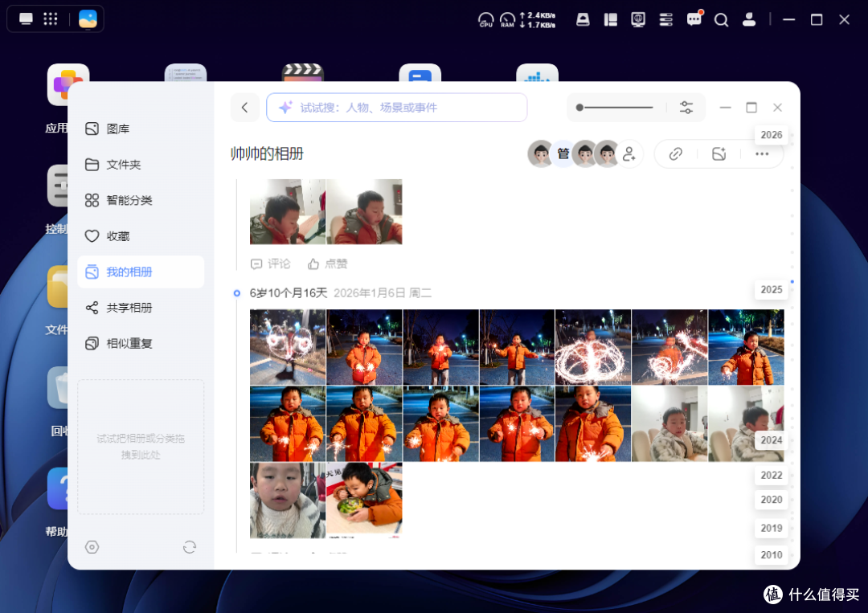Click the sidebar refresh sync icon
The height and width of the screenshot is (613, 868).
point(190,547)
